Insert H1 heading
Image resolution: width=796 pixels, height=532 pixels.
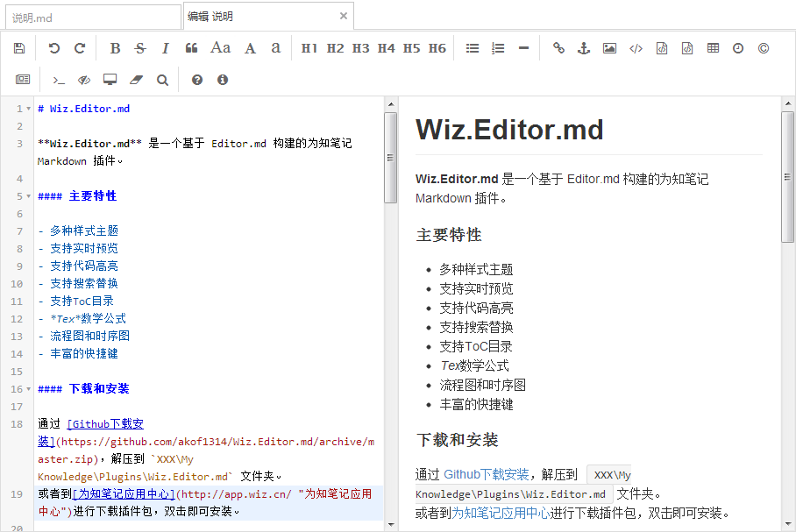(x=309, y=48)
